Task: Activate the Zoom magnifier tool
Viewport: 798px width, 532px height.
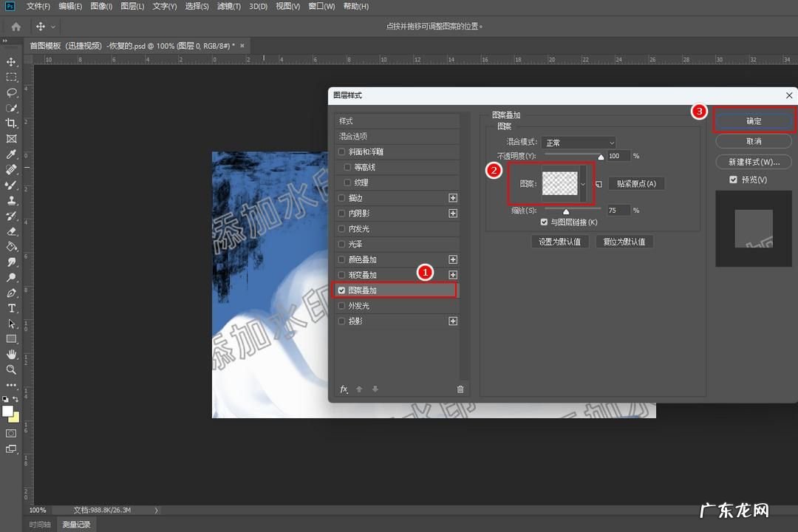Action: [11, 369]
